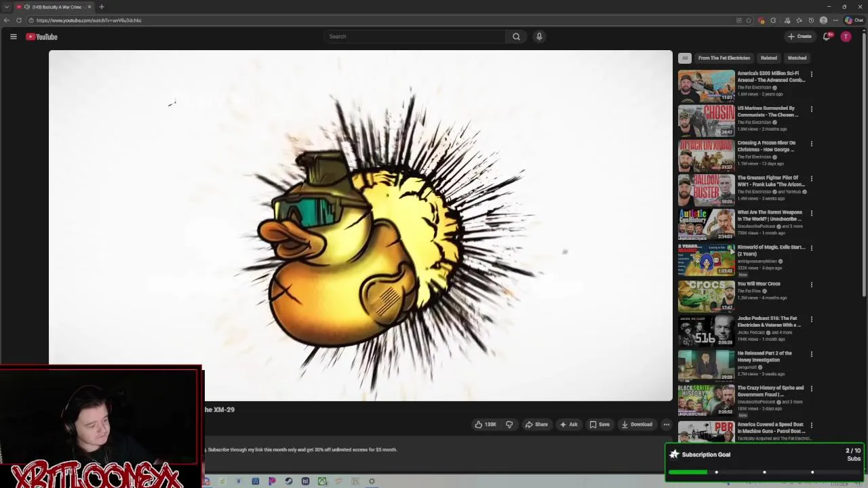Open options for Rimworld of Magic video
Image resolution: width=868 pixels, height=488 pixels.
coord(812,248)
